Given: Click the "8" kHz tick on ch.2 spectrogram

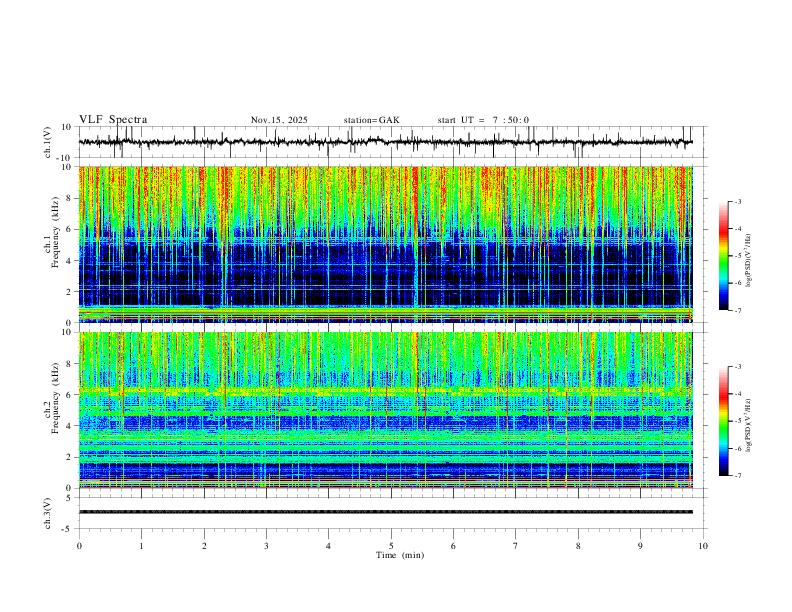Looking at the screenshot, I should (70, 364).
